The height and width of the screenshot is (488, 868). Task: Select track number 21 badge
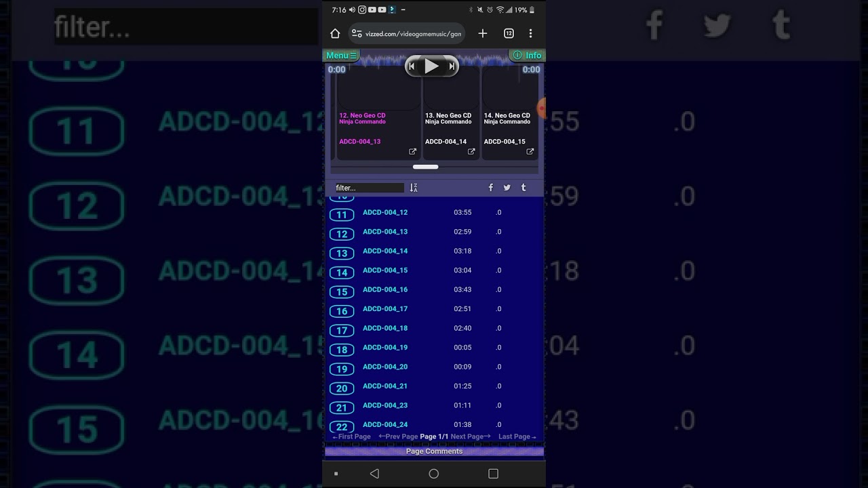pyautogui.click(x=342, y=408)
